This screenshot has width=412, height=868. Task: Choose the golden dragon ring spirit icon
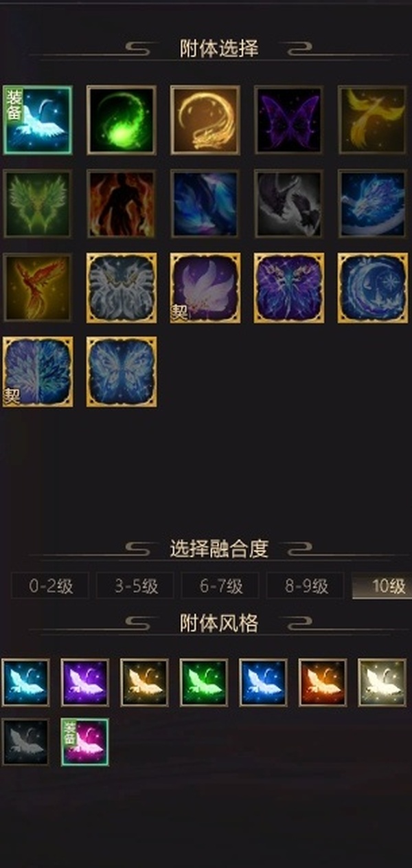pos(205,120)
